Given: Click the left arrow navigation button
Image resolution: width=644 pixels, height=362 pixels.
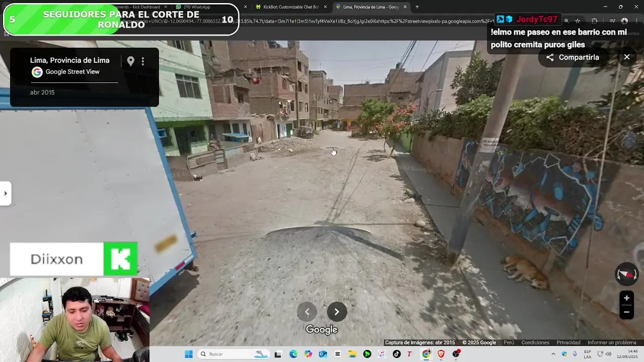Looking at the screenshot, I should 307,312.
